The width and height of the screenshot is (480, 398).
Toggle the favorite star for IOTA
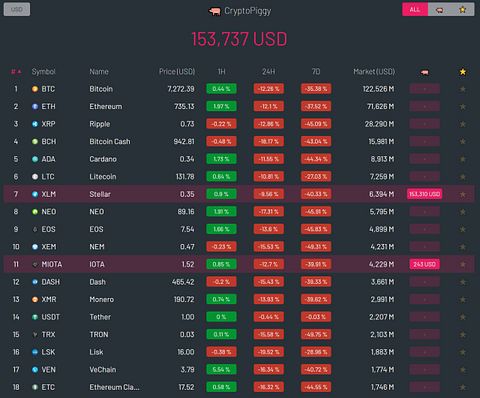click(x=463, y=264)
